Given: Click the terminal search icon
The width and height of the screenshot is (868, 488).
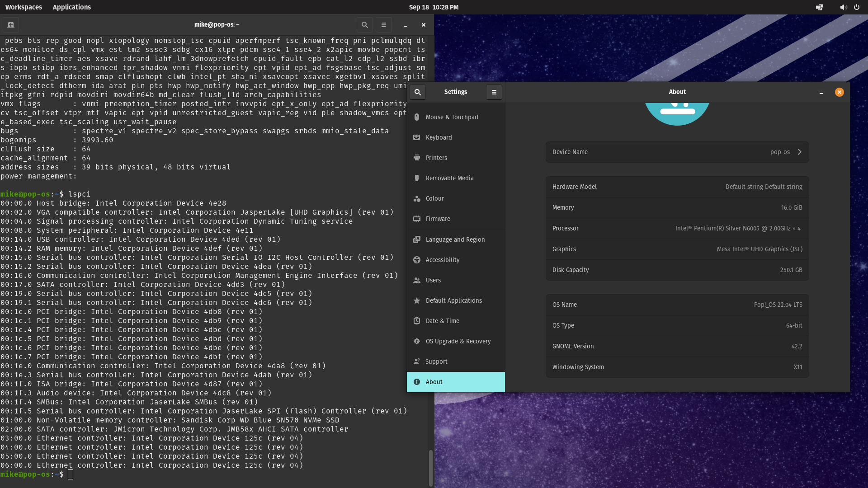Looking at the screenshot, I should (364, 25).
